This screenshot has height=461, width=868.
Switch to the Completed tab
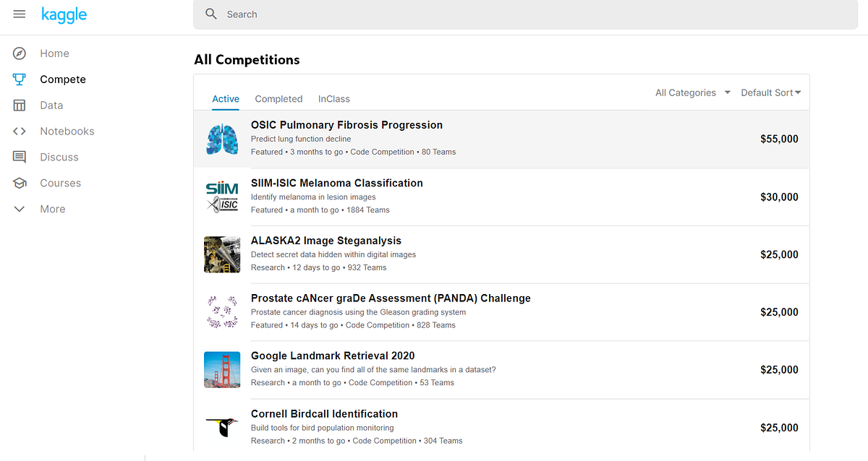(x=278, y=98)
